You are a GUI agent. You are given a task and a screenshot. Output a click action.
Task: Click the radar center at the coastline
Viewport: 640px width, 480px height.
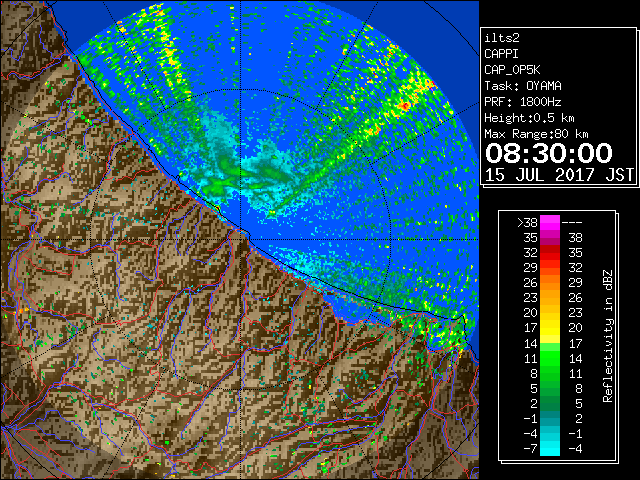241,239
